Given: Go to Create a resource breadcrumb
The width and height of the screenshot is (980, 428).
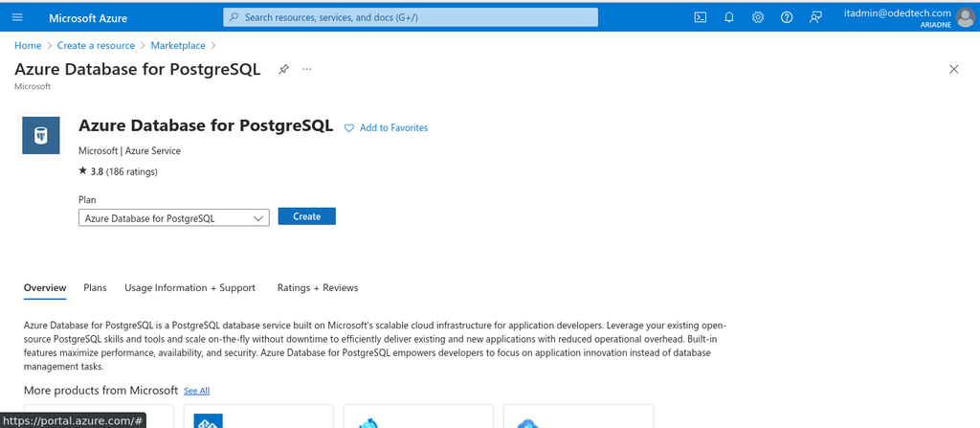Looking at the screenshot, I should [97, 46].
